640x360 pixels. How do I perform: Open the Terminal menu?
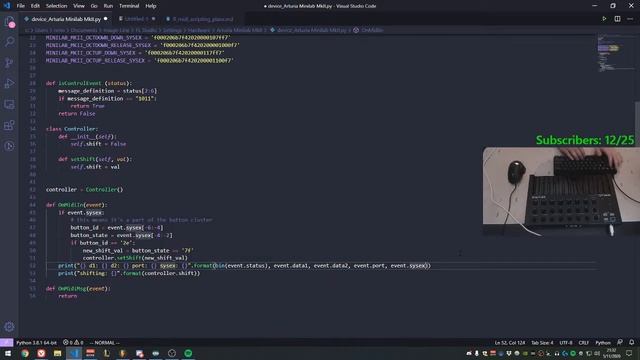click(x=129, y=6)
